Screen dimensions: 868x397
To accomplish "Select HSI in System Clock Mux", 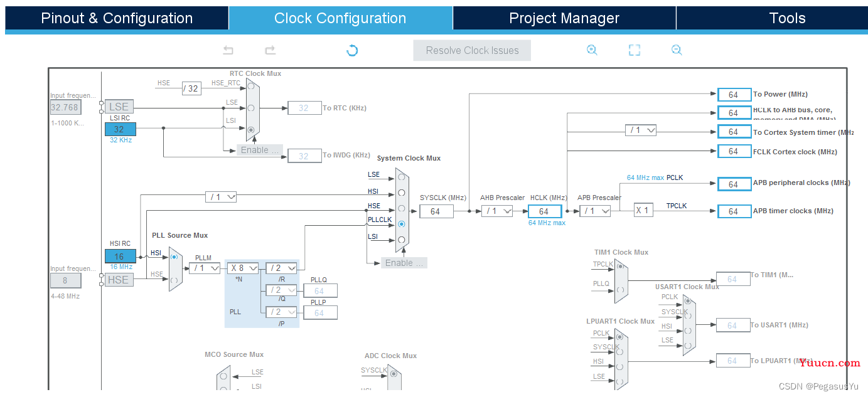I will tap(402, 193).
